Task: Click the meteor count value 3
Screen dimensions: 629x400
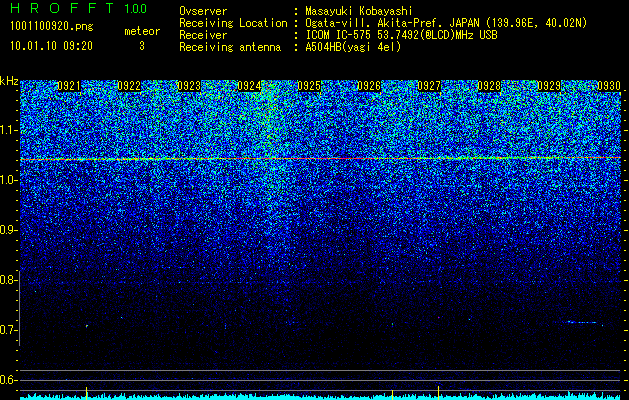Action: click(142, 46)
